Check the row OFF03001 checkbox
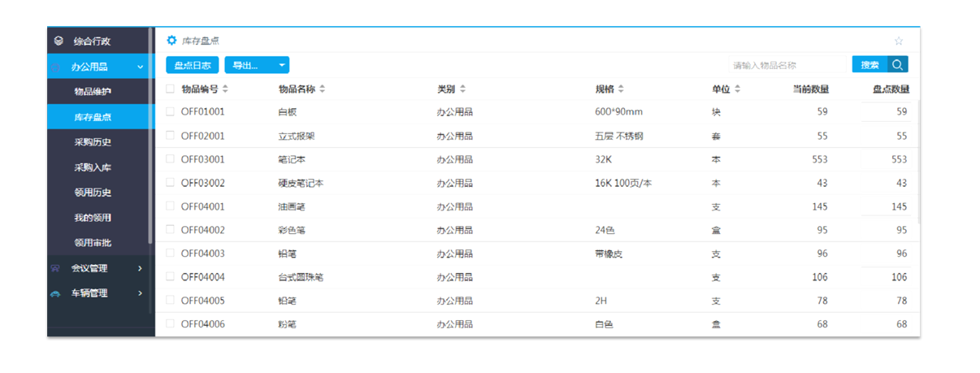 (170, 159)
